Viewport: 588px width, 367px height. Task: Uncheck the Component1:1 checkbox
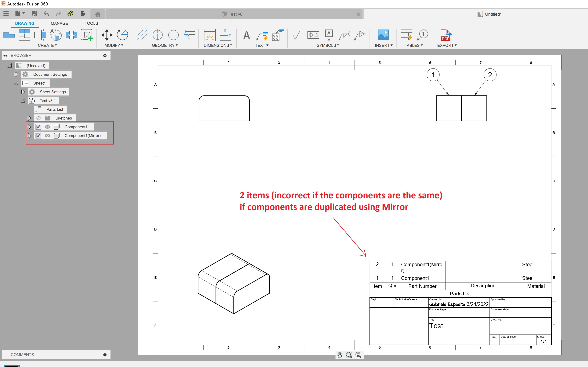tap(38, 127)
